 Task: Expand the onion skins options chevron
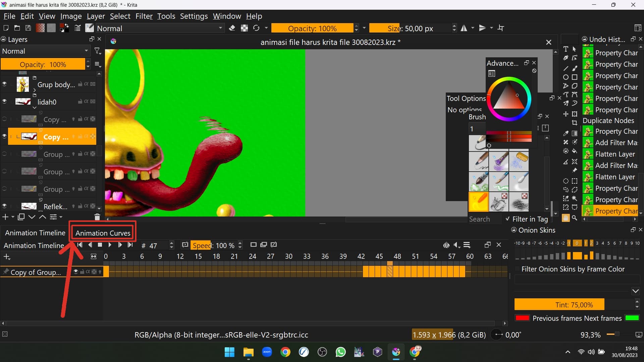[635, 291]
